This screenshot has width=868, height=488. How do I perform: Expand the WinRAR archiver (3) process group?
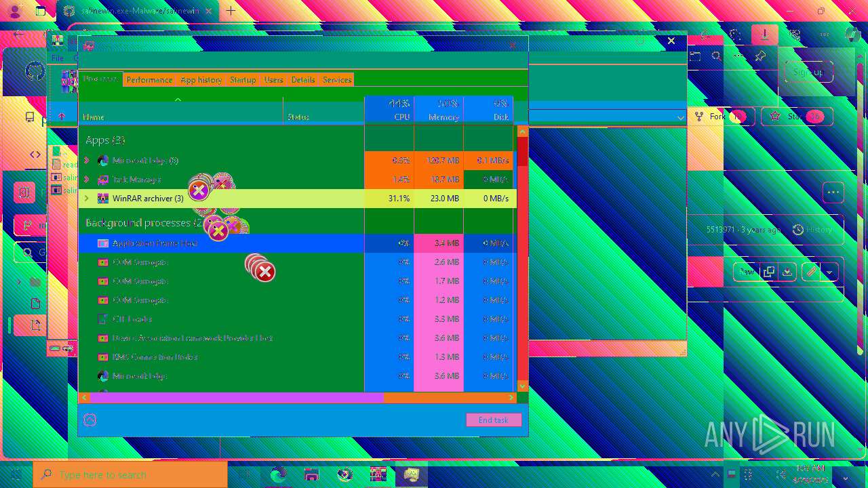[86, 199]
